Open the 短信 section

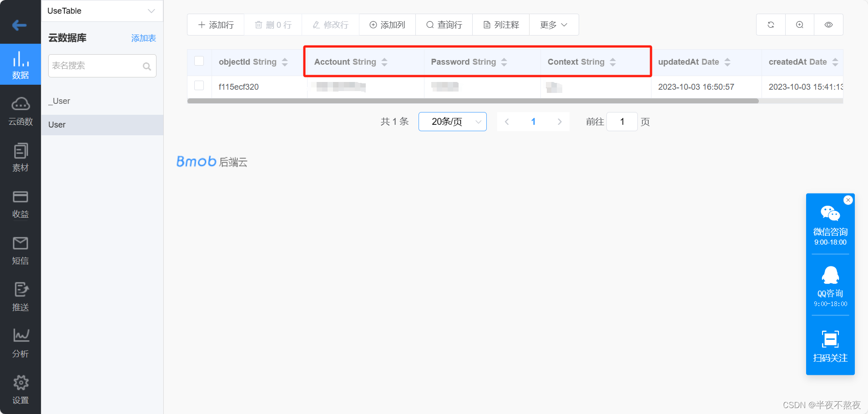click(20, 250)
